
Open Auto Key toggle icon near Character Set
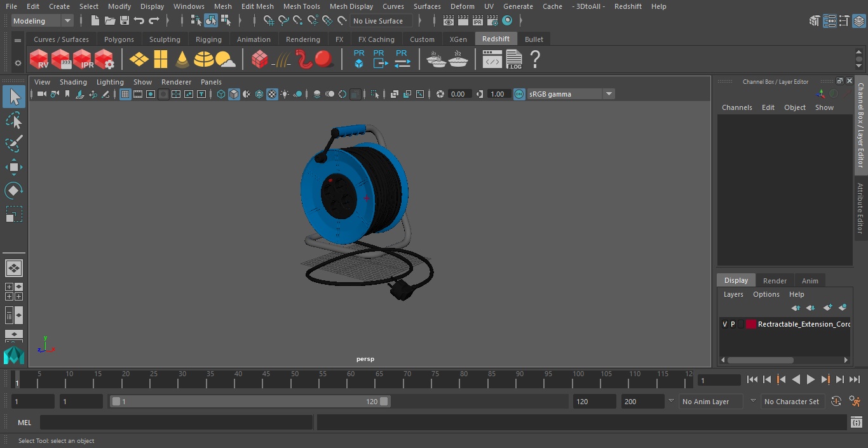pos(836,402)
